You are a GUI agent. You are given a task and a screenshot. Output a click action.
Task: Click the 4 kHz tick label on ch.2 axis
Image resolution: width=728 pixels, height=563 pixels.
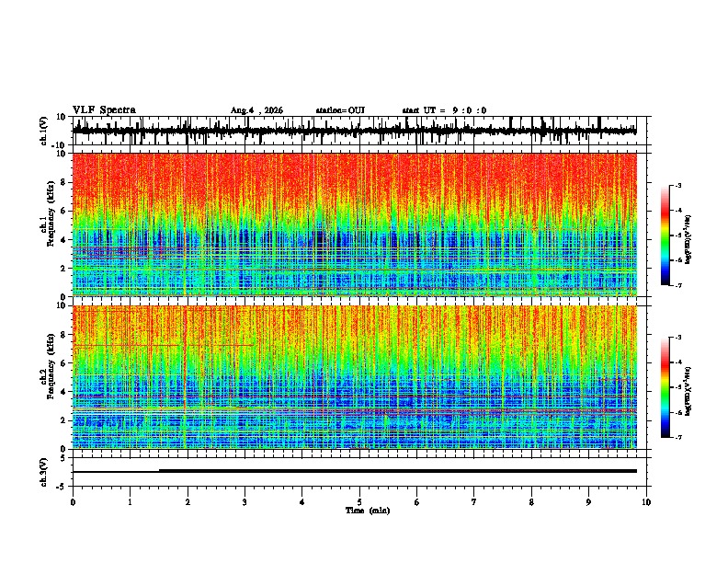pyautogui.click(x=63, y=392)
